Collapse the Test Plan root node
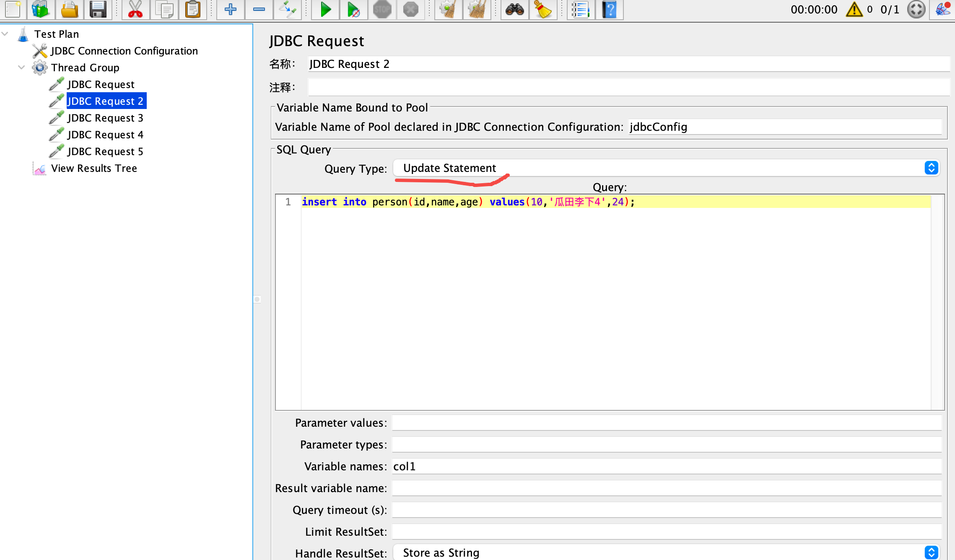Screen dimensions: 955x560 point(5,34)
